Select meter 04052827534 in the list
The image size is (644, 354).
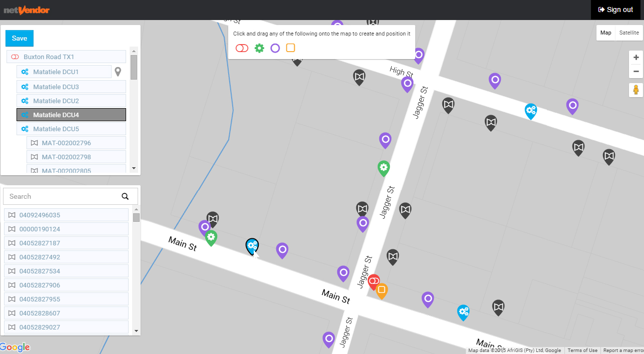67,271
